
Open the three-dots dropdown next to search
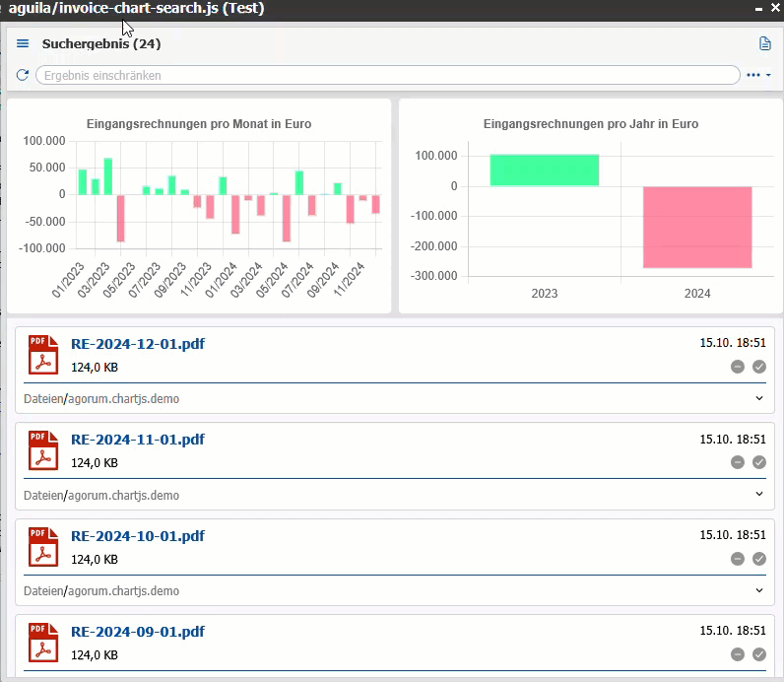click(x=757, y=75)
